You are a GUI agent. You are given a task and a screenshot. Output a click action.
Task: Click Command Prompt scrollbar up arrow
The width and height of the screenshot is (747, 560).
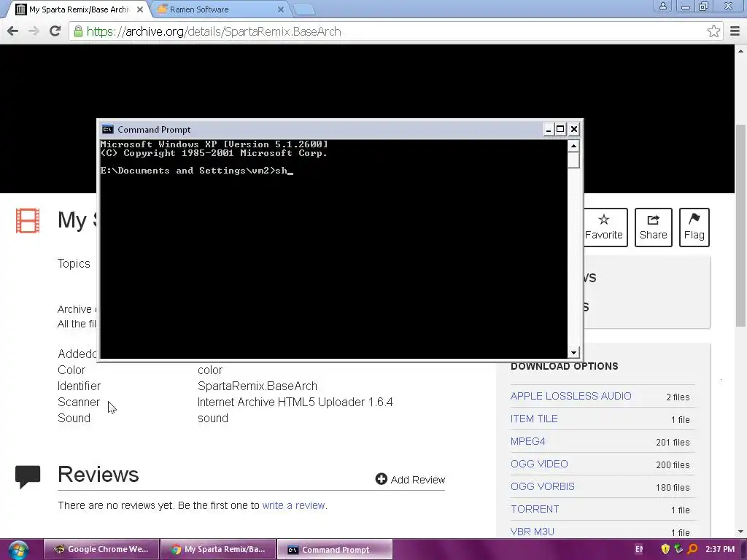pyautogui.click(x=573, y=146)
